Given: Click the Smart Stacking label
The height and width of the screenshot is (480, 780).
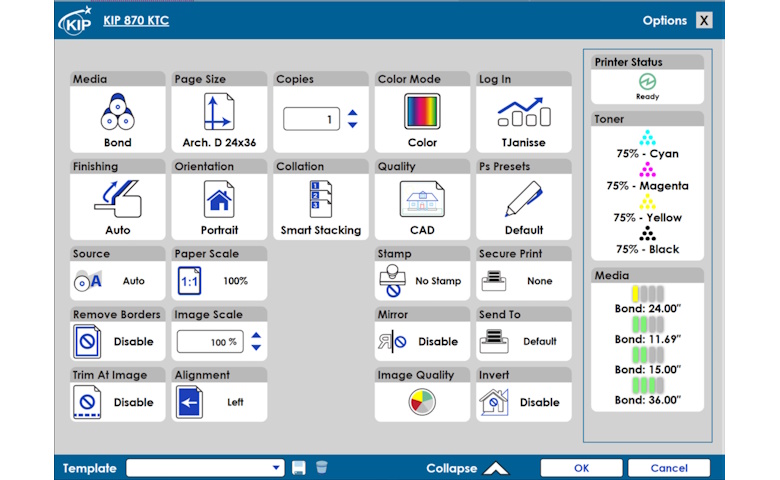Looking at the screenshot, I should pos(321,230).
